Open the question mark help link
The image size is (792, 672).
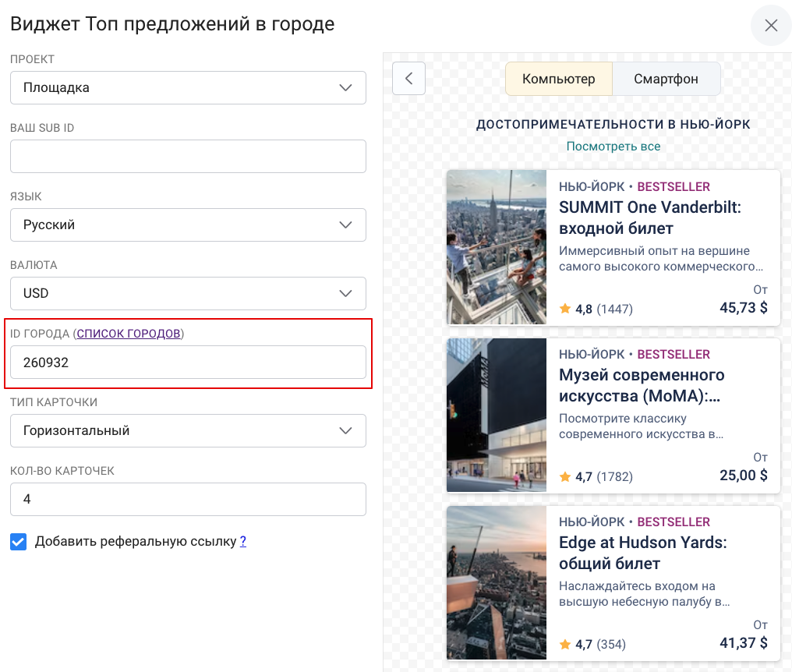(243, 542)
